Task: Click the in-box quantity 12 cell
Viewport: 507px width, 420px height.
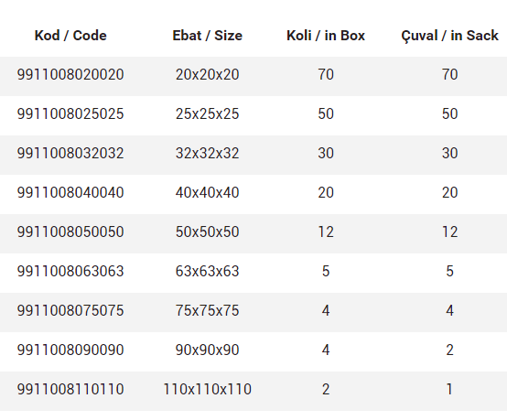Action: (326, 232)
